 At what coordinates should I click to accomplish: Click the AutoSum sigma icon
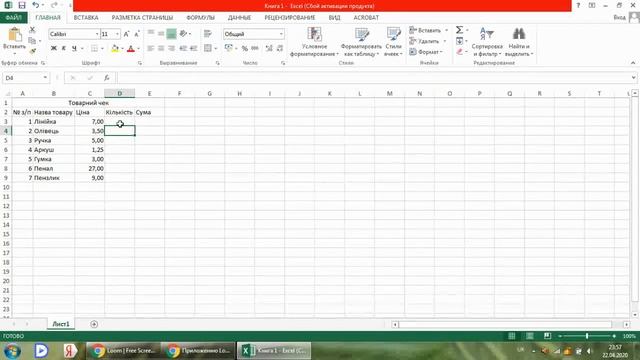[459, 30]
